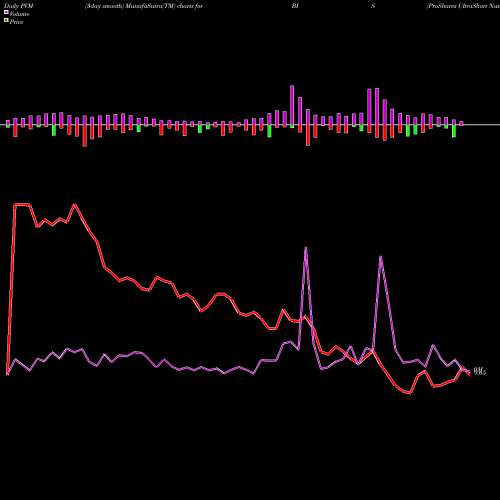Click the tallest magenta volume bar
Screen dimensions: 500x500
[292, 105]
